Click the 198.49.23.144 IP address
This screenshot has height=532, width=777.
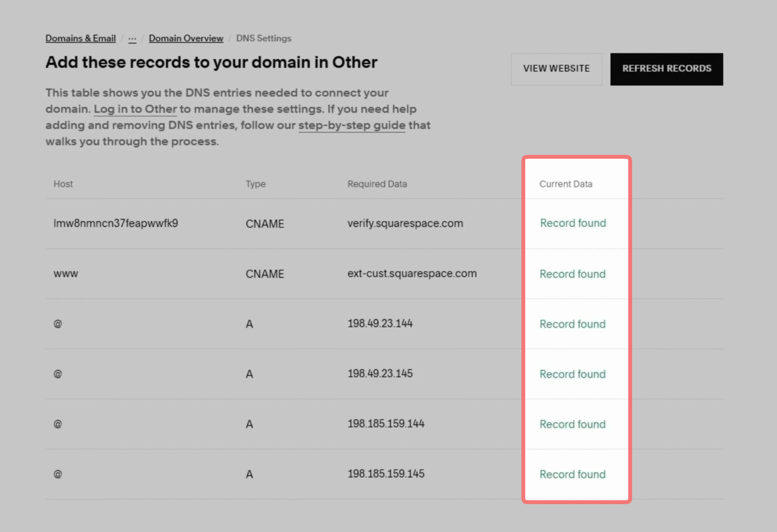[x=380, y=324]
